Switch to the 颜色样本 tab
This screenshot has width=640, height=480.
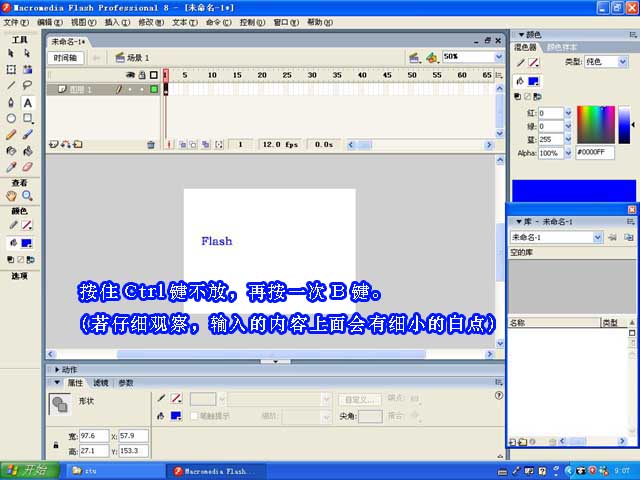(561, 47)
